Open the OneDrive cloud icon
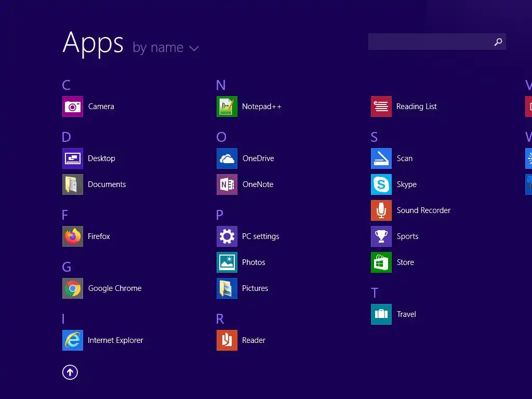Viewport: 532px width, 399px height. click(x=227, y=158)
